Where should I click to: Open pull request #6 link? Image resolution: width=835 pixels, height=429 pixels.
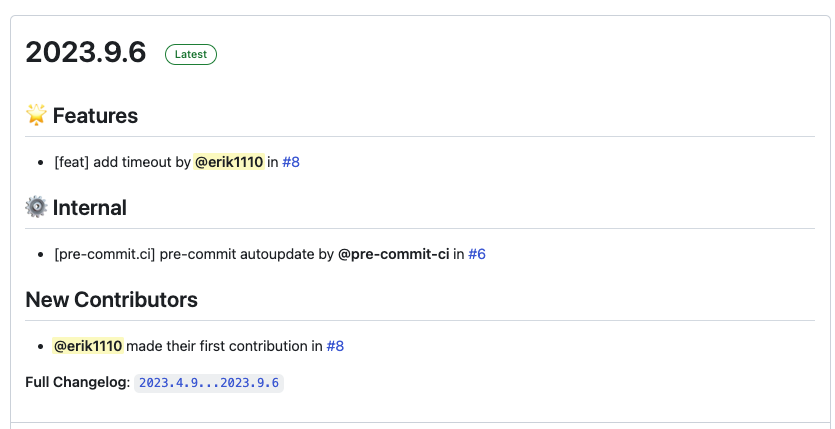tap(477, 254)
